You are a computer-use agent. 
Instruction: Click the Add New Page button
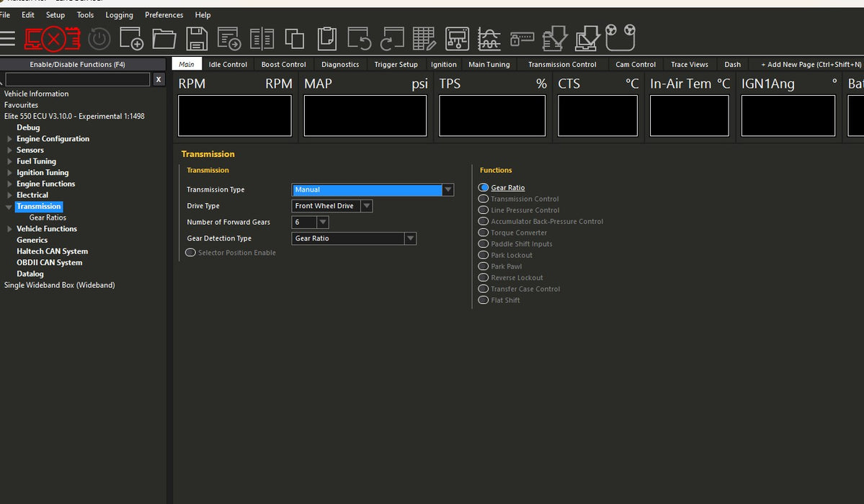pyautogui.click(x=811, y=64)
